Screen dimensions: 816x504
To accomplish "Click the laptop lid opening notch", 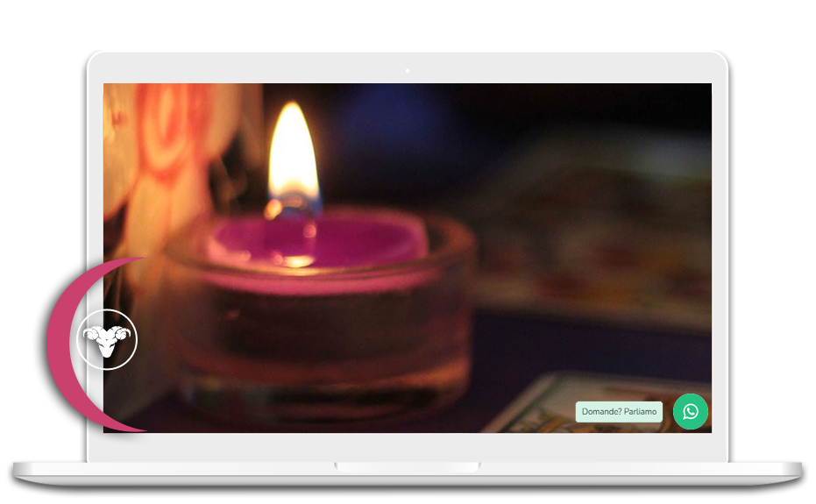I will tap(408, 466).
